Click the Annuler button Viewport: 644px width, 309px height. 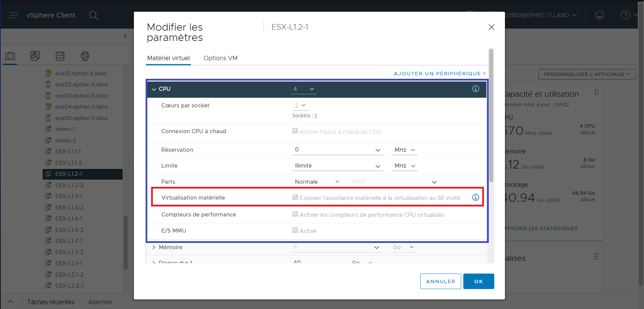pyautogui.click(x=441, y=281)
